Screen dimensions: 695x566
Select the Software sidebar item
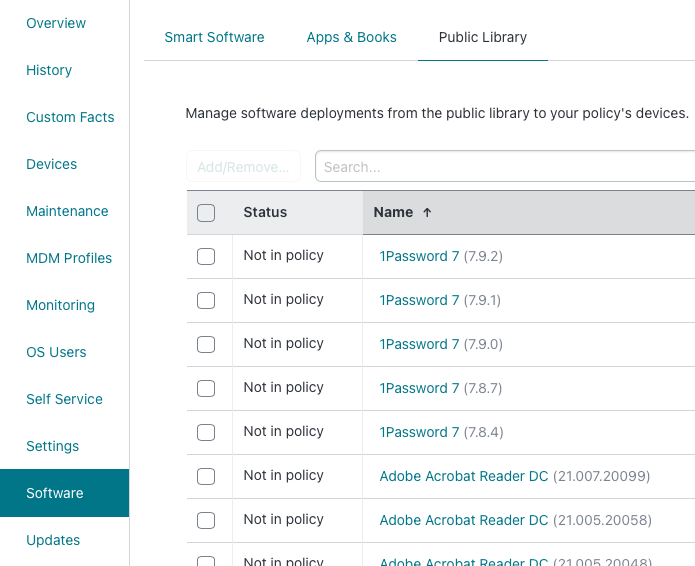[x=64, y=493]
